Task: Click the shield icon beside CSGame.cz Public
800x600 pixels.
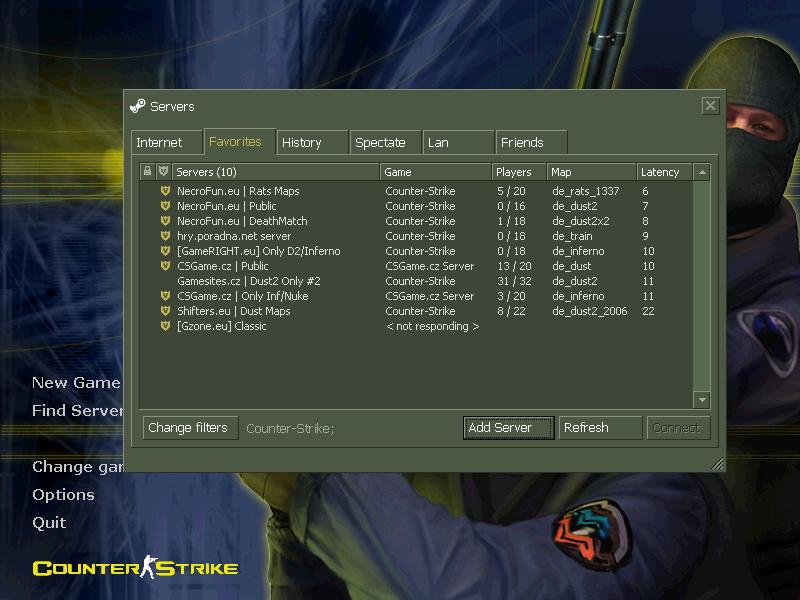Action: (x=165, y=266)
